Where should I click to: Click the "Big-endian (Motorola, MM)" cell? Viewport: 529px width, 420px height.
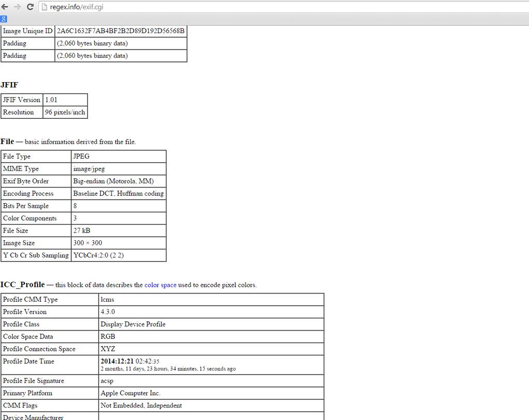point(113,181)
